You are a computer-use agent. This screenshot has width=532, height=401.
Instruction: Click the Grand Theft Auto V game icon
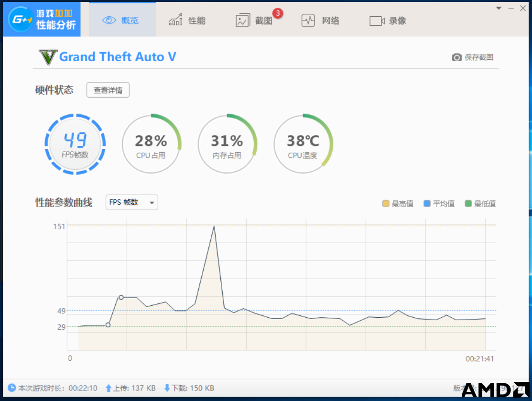[48, 56]
